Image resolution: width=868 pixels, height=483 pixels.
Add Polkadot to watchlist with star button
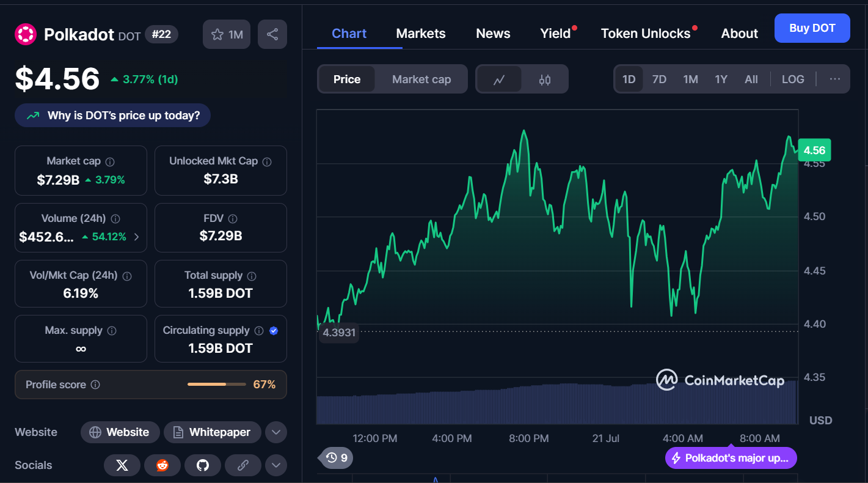coord(227,35)
